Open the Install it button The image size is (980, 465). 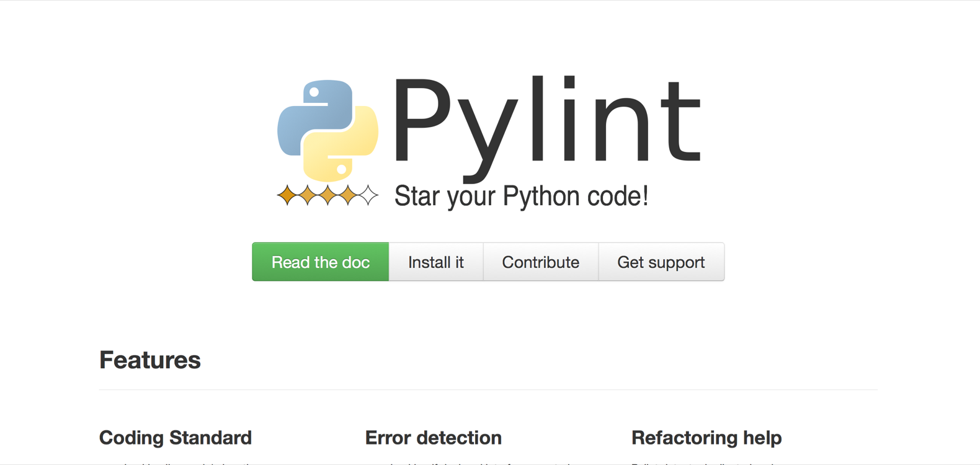[436, 262]
